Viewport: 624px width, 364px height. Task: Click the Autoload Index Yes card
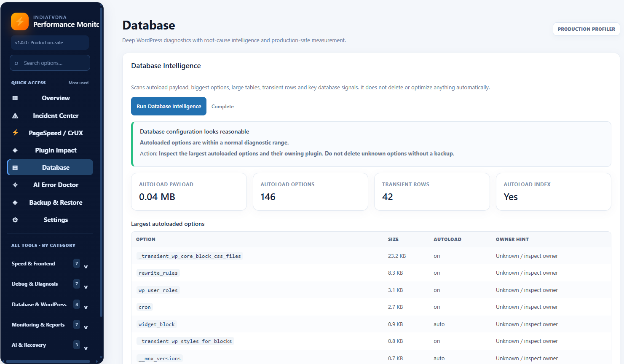(554, 192)
